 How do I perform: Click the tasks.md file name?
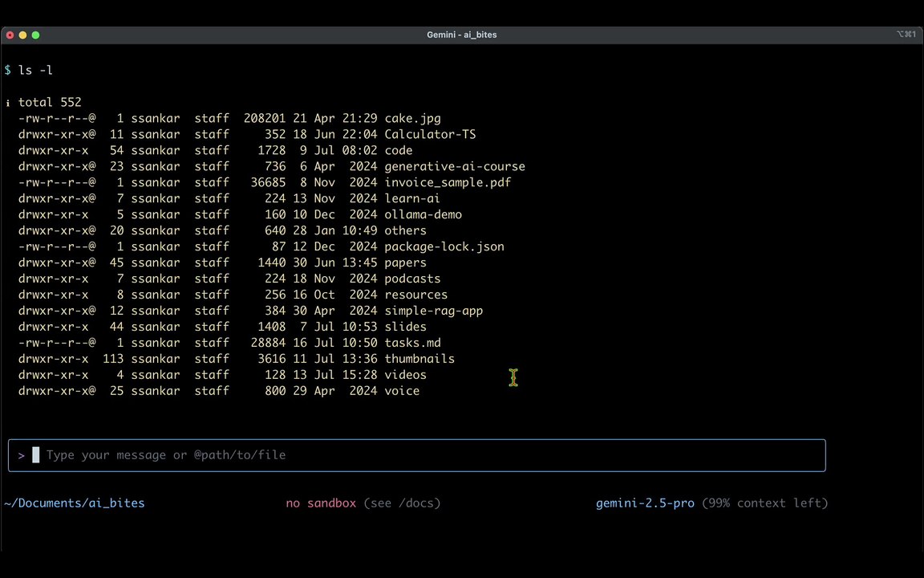click(x=412, y=343)
